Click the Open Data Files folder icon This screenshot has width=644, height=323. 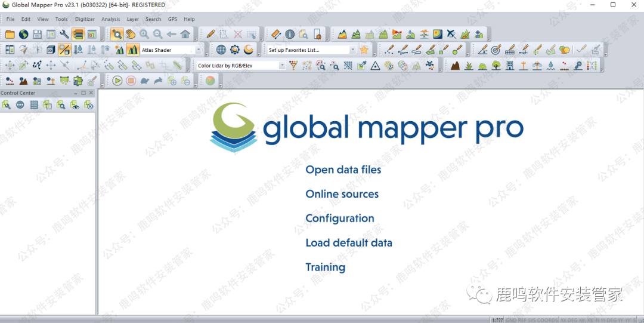pyautogui.click(x=10, y=35)
